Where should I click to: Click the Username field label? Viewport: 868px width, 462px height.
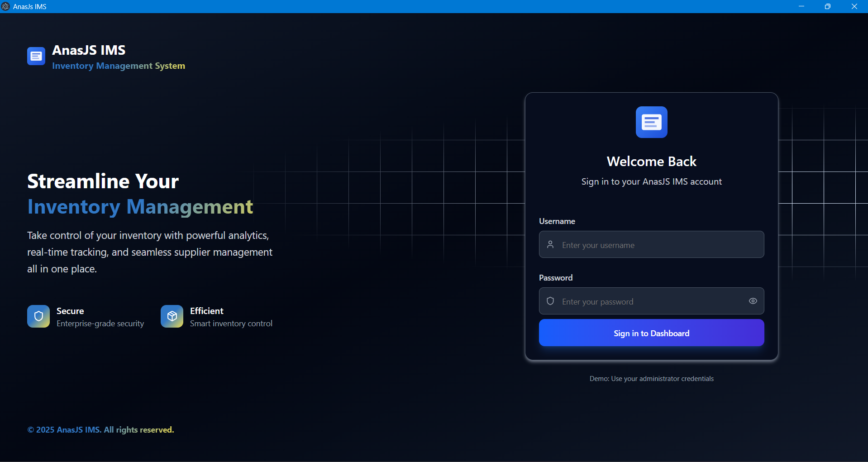click(557, 221)
